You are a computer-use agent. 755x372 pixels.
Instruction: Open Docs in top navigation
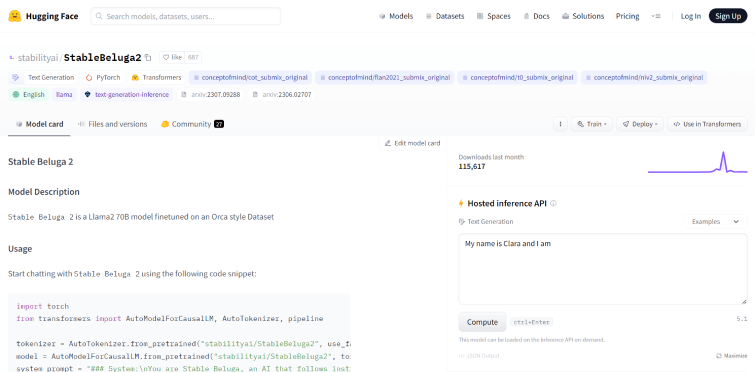(536, 16)
